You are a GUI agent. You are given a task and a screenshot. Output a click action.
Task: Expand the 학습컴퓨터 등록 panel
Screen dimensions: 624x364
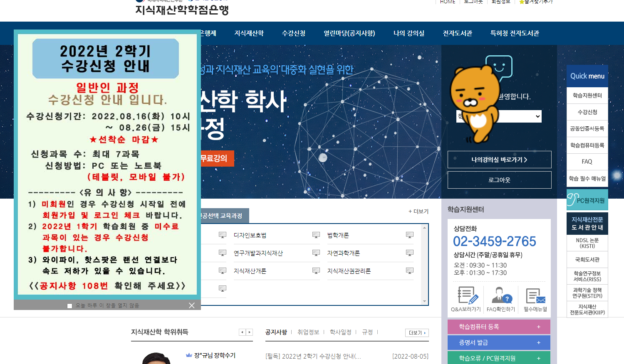[498, 327]
